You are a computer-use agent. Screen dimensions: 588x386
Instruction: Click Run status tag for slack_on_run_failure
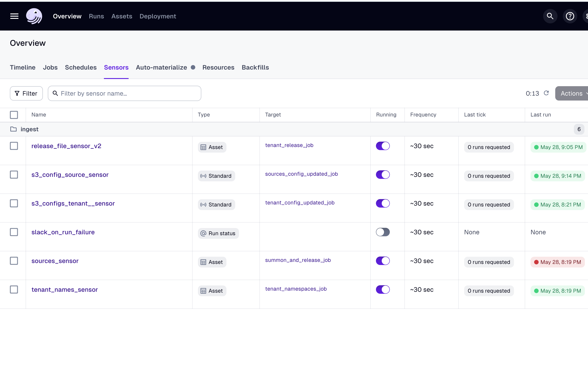[218, 233]
